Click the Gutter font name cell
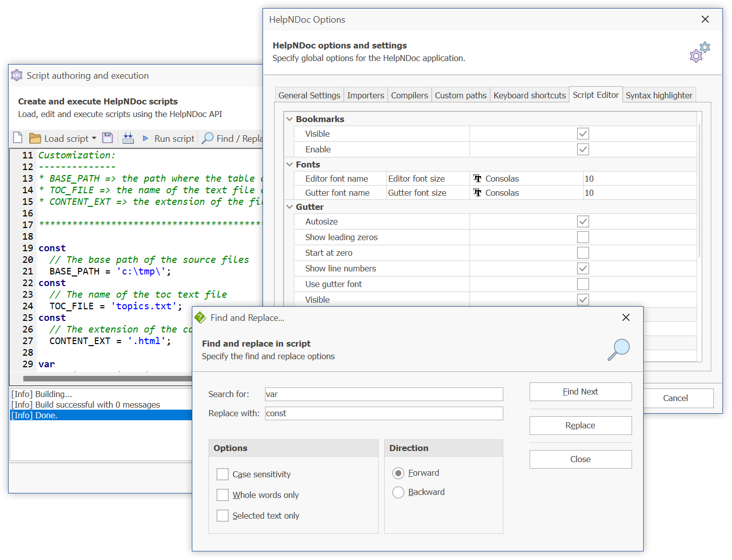Screen dimensions: 732x560 point(340,193)
